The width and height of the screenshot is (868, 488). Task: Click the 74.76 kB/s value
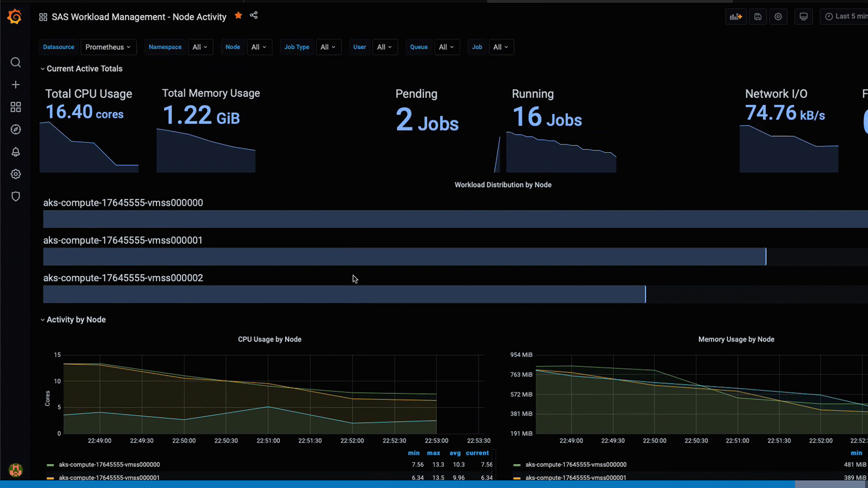coord(785,113)
